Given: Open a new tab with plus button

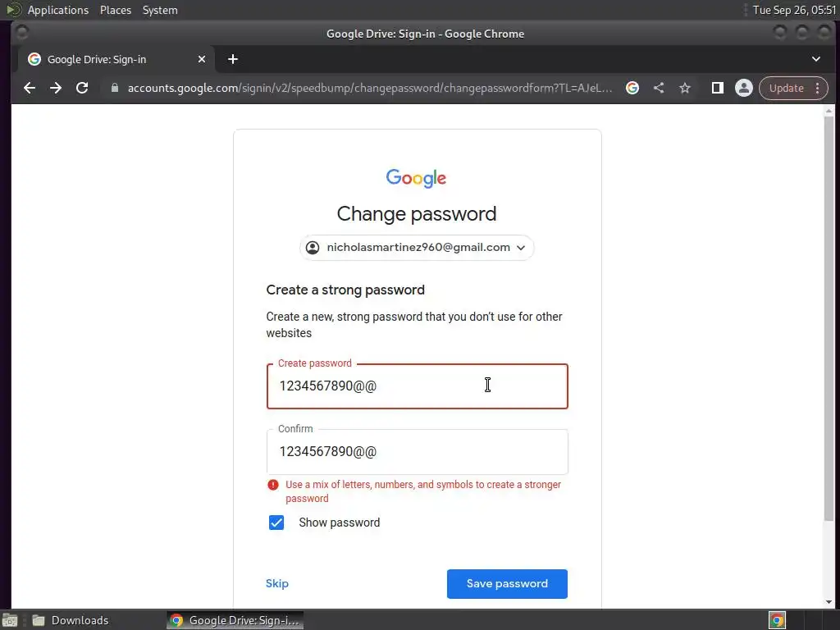Looking at the screenshot, I should click(x=232, y=59).
